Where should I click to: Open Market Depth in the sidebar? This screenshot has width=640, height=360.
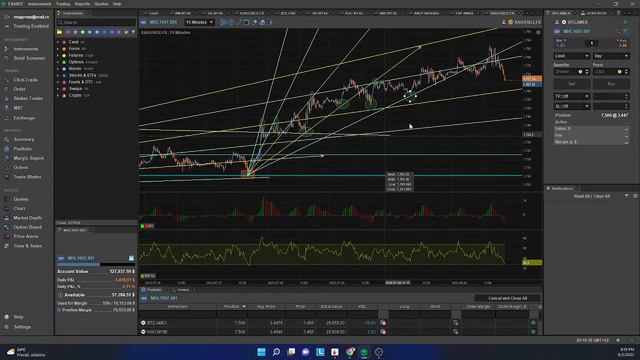[27, 218]
